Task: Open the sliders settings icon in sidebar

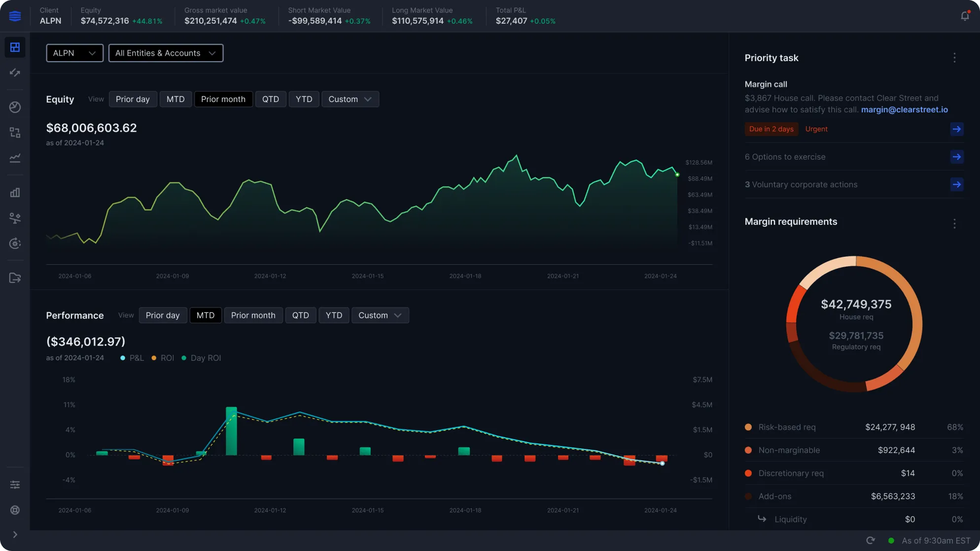Action: (x=15, y=485)
